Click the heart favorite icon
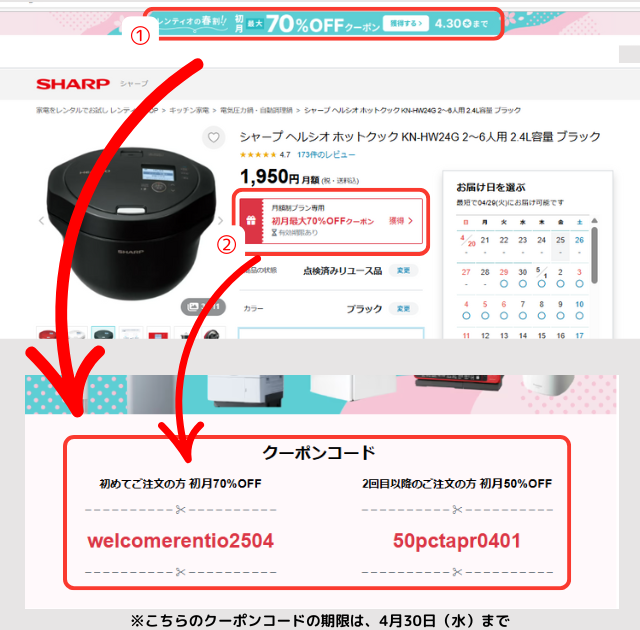Screen dimensions: 640x630 213,138
